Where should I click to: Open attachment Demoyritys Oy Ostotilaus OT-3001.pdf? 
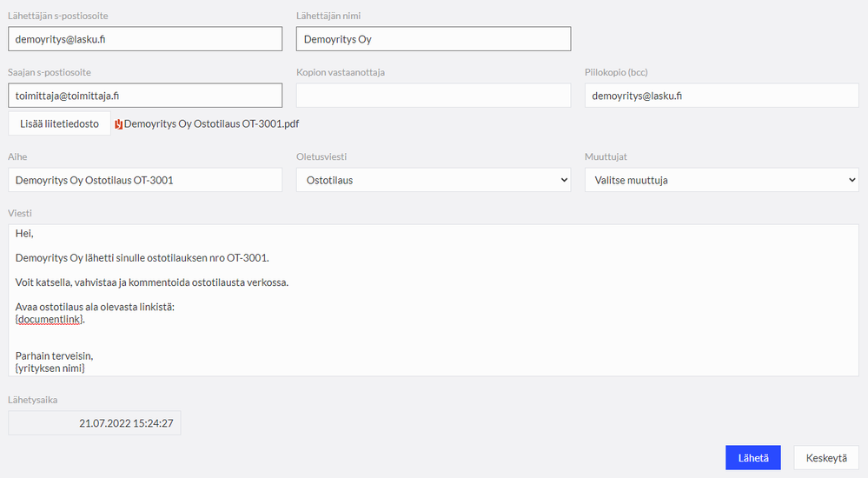tap(211, 124)
